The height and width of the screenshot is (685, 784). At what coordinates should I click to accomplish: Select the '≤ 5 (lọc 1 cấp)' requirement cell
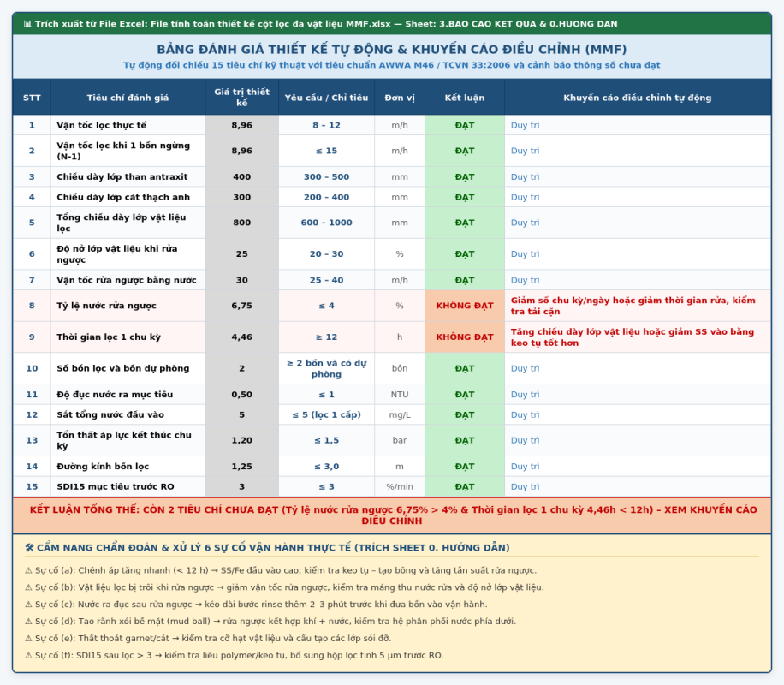pyautogui.click(x=326, y=414)
